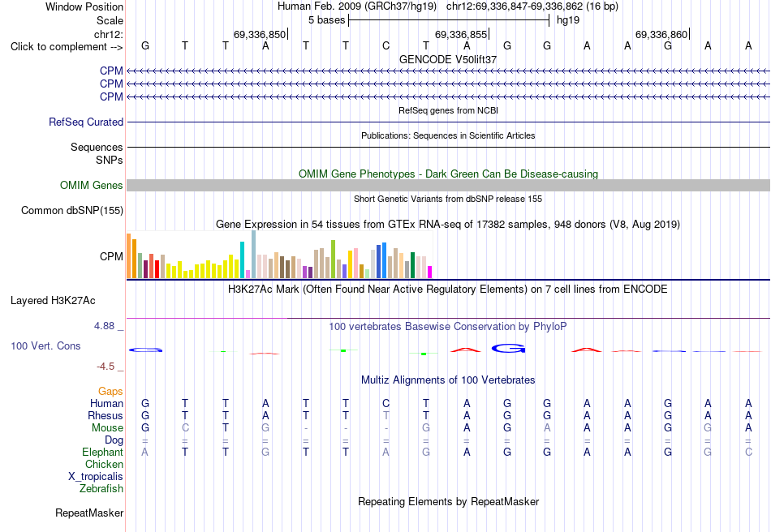
Task: Click the Layered H3K27Ac track label
Action: 53,301
